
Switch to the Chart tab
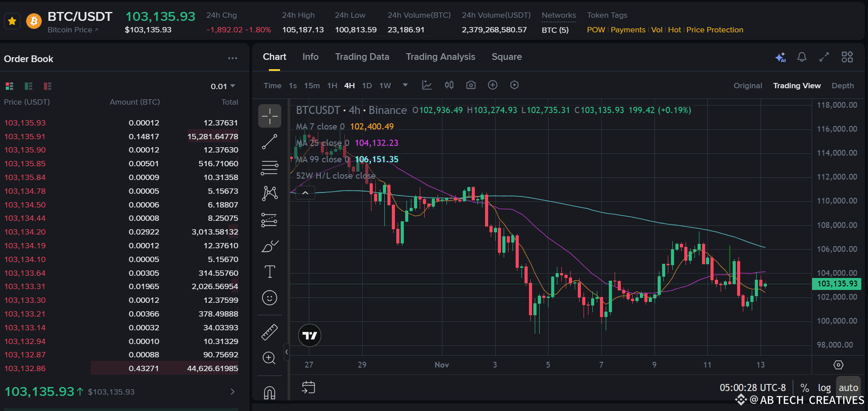[x=274, y=57]
